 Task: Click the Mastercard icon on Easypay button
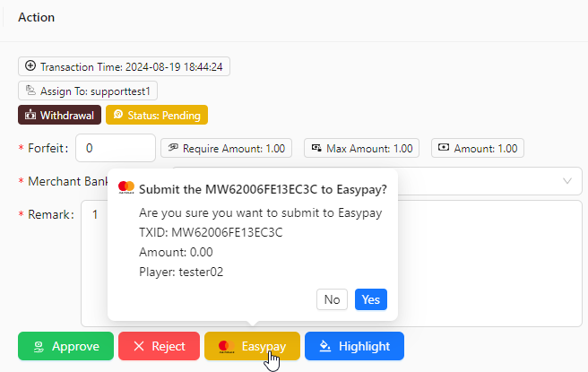click(x=227, y=347)
